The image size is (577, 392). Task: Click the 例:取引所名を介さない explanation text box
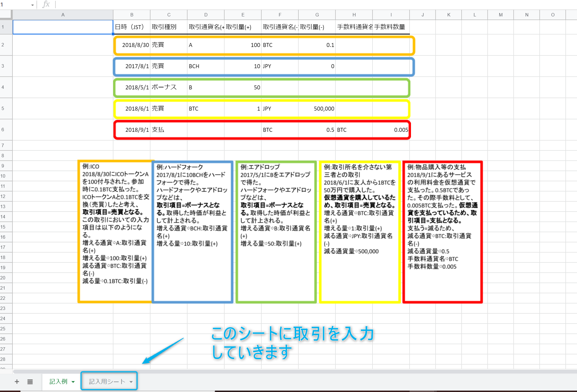[360, 232]
